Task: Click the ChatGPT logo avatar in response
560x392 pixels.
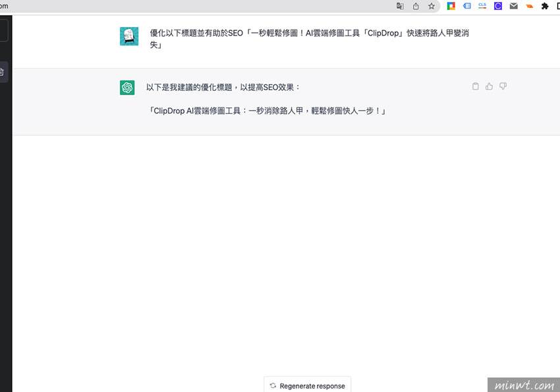Action: click(127, 87)
